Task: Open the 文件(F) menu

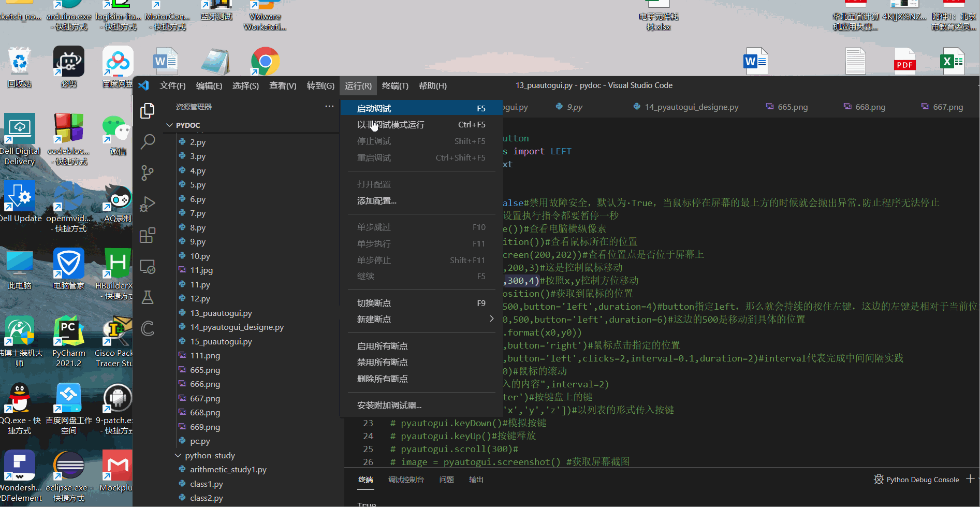Action: click(x=172, y=85)
